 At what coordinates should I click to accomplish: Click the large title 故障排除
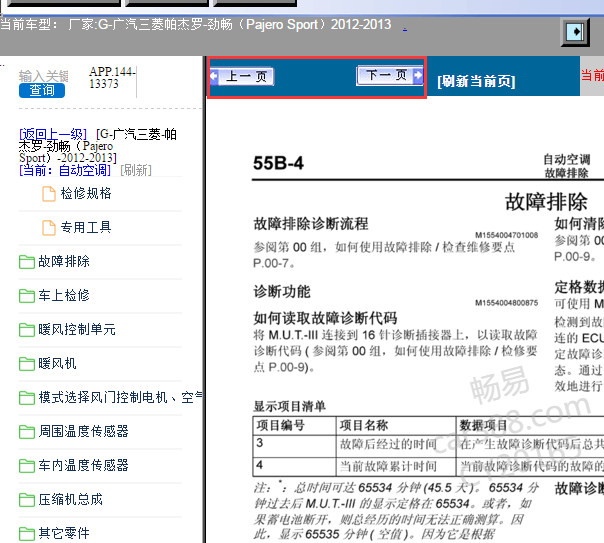[x=546, y=201]
